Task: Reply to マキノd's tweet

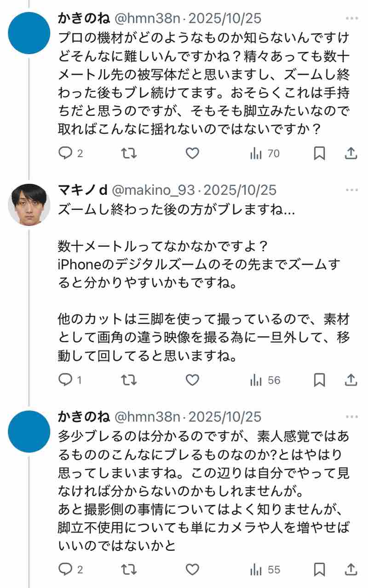Action: click(66, 380)
